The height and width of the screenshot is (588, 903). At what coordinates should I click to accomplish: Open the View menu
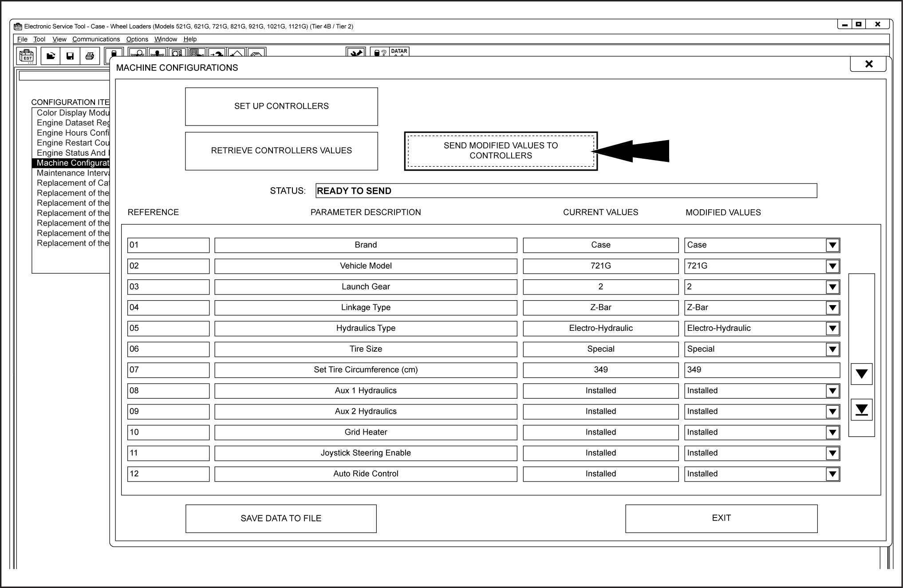[59, 39]
